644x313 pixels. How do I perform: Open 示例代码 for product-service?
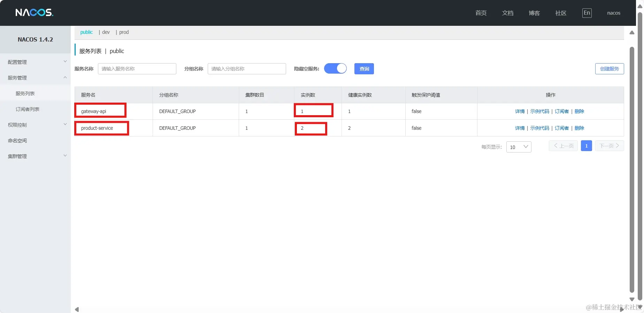540,128
